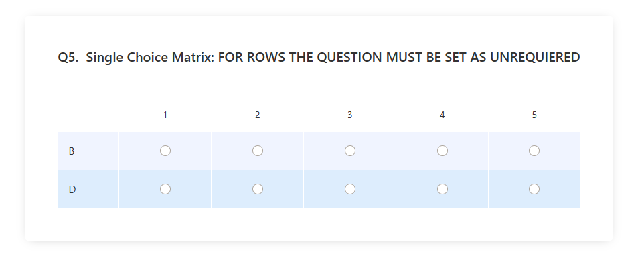Select rating 2 for row B

(x=258, y=151)
